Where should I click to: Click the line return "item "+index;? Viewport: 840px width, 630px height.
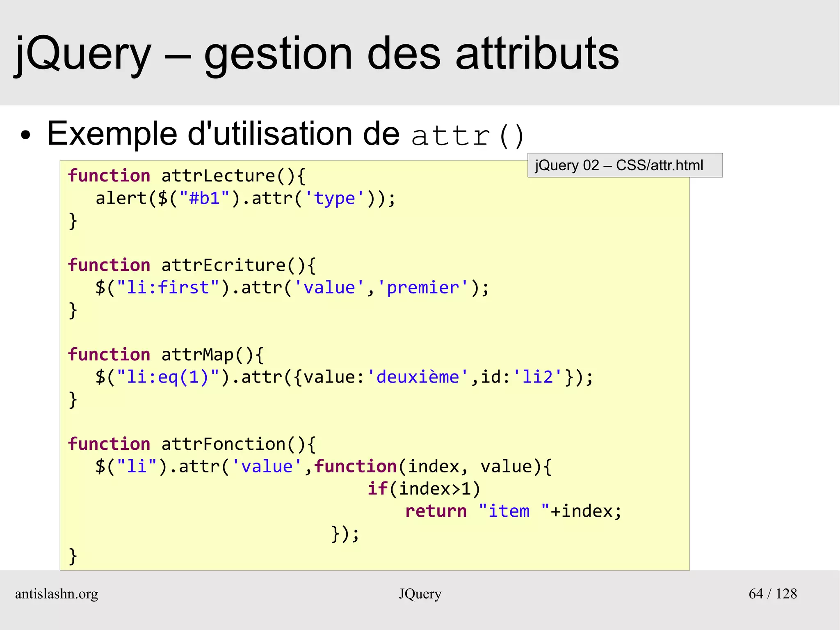click(514, 511)
